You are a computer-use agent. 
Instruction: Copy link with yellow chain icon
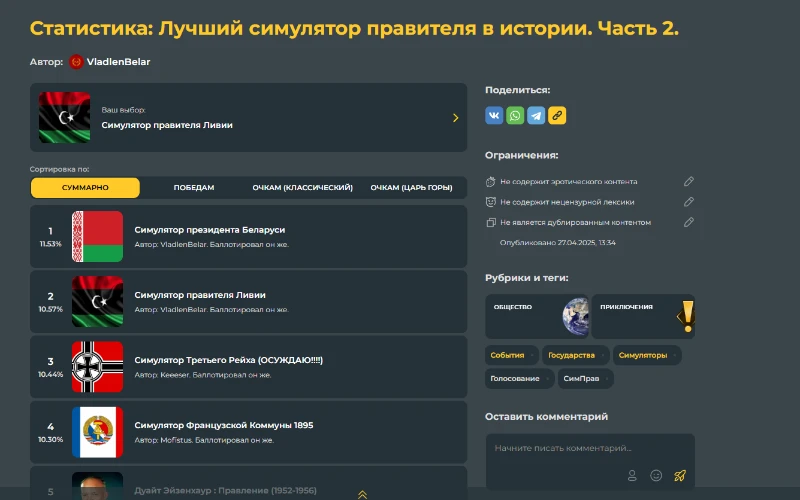[x=557, y=116]
